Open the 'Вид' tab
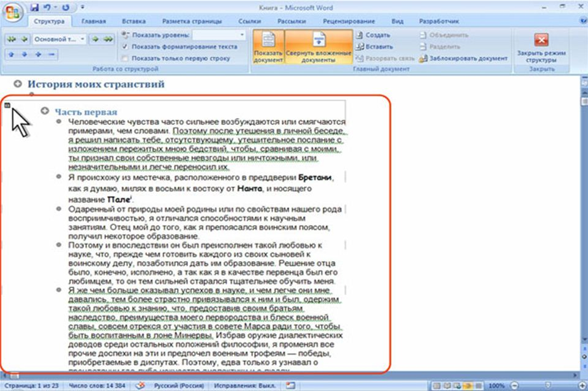Screen dimensions: 588x391 [397, 21]
